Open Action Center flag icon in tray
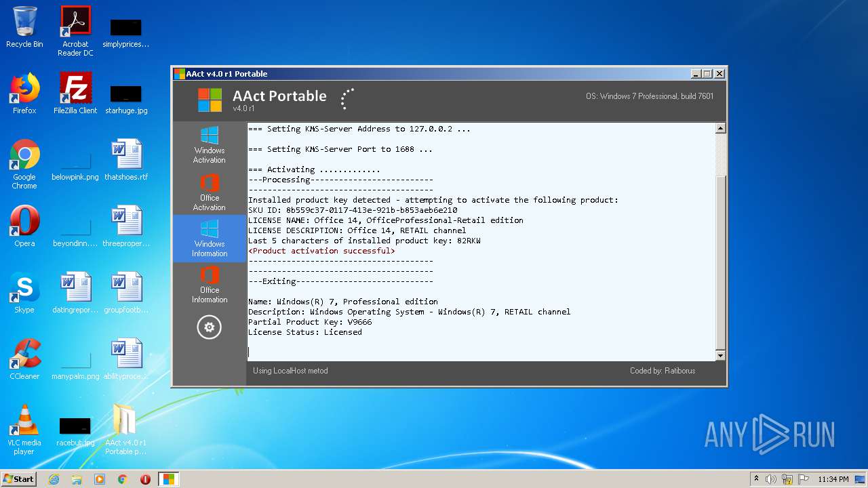Screen dimensions: 868x488 804,479
